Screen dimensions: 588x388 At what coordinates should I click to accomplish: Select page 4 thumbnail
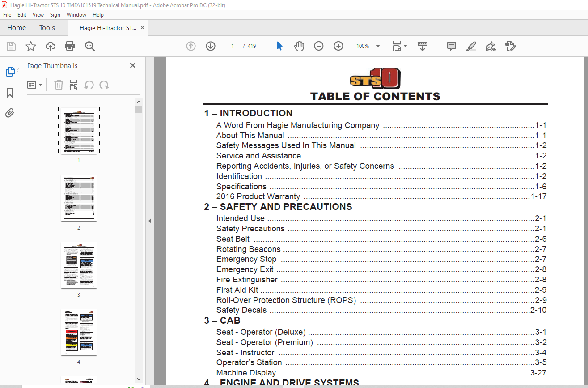click(79, 333)
